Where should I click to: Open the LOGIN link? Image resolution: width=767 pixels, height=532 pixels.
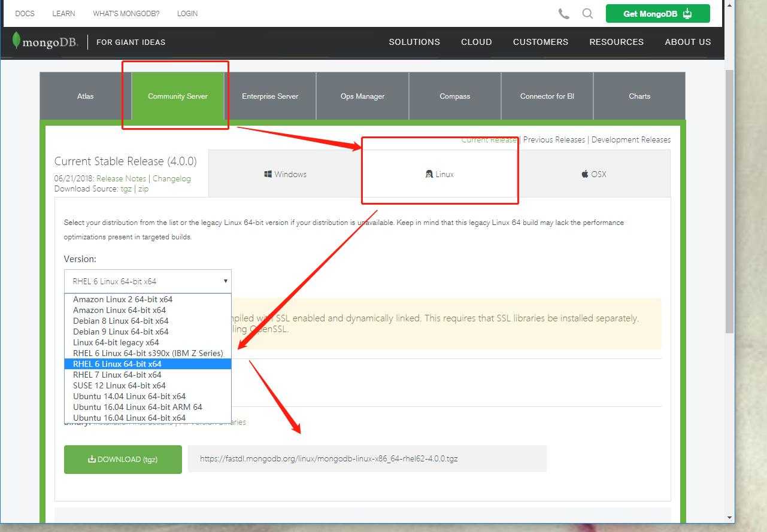click(x=187, y=13)
